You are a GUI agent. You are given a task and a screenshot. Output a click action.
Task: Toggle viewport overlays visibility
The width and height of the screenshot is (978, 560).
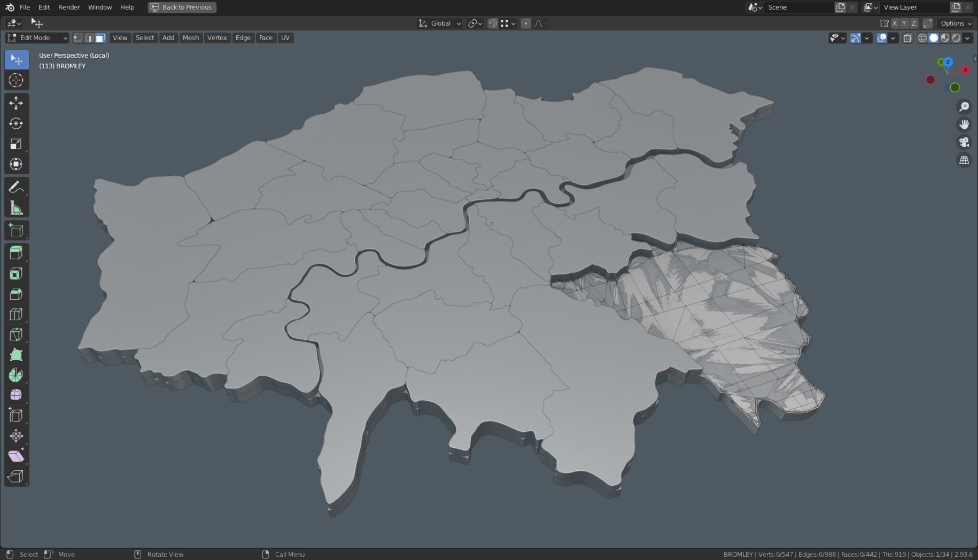pyautogui.click(x=882, y=38)
